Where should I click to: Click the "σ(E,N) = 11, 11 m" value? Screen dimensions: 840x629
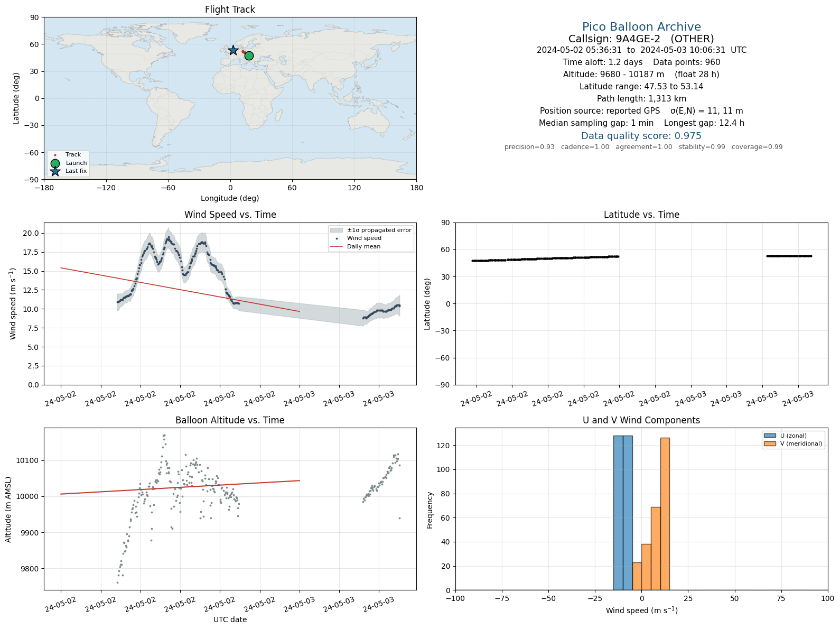707,111
